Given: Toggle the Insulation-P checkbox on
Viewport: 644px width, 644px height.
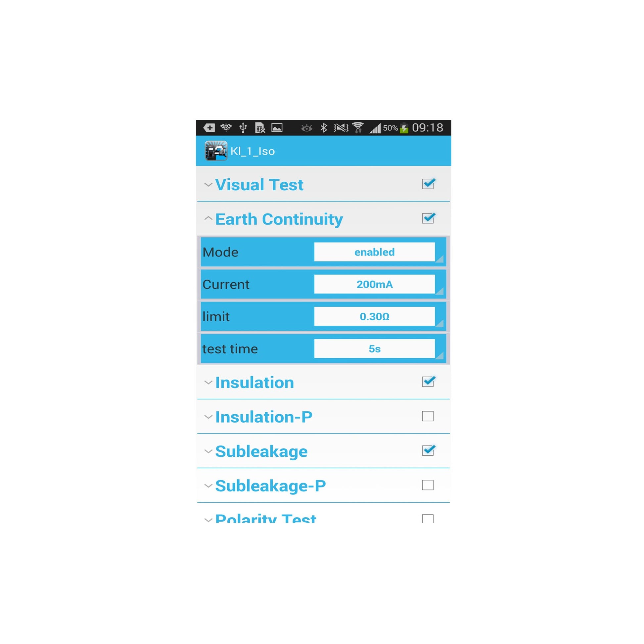Looking at the screenshot, I should click(428, 416).
